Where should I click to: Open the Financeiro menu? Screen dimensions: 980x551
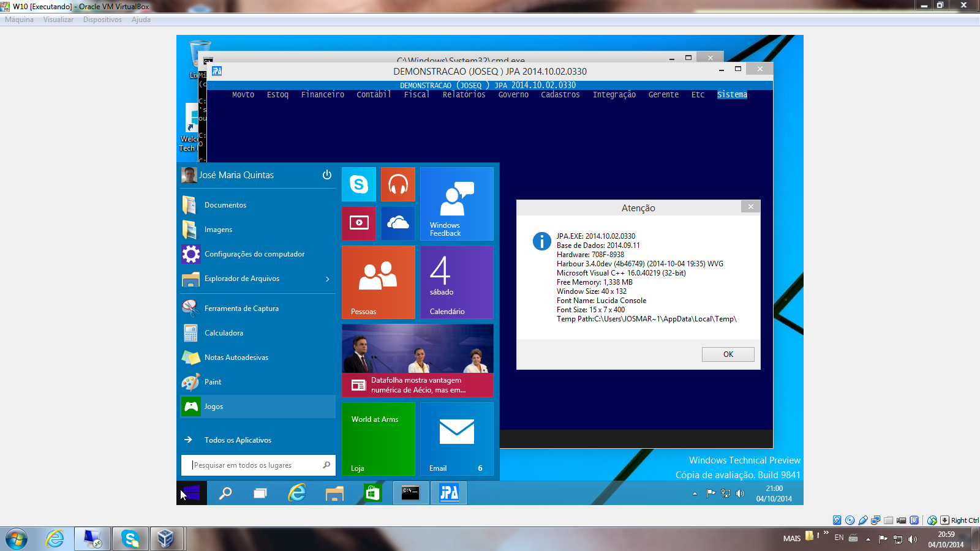(x=322, y=95)
